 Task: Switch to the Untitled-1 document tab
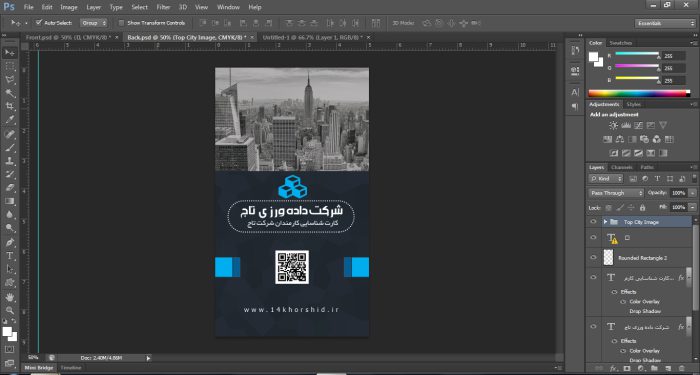coord(312,38)
